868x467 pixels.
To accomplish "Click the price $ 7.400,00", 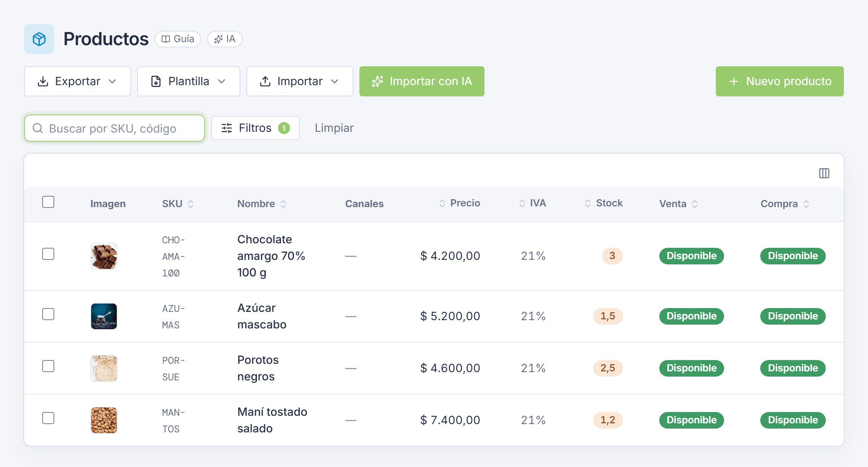I will point(450,420).
